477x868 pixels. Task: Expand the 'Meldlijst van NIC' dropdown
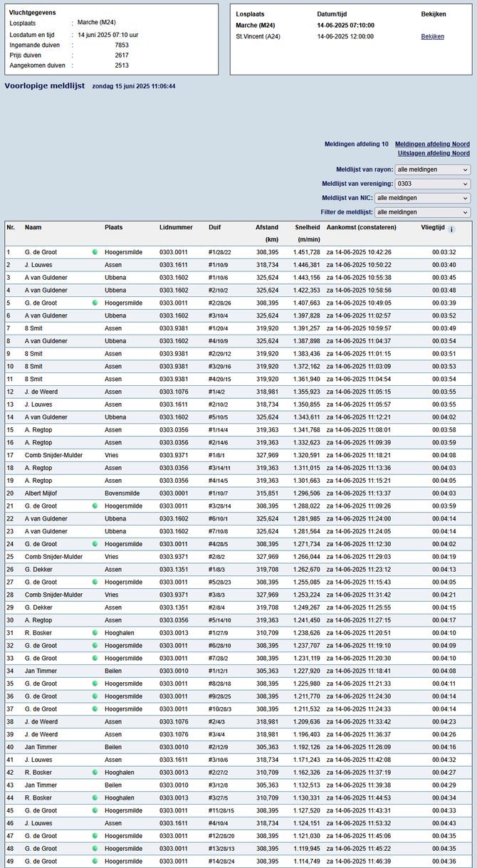point(422,198)
